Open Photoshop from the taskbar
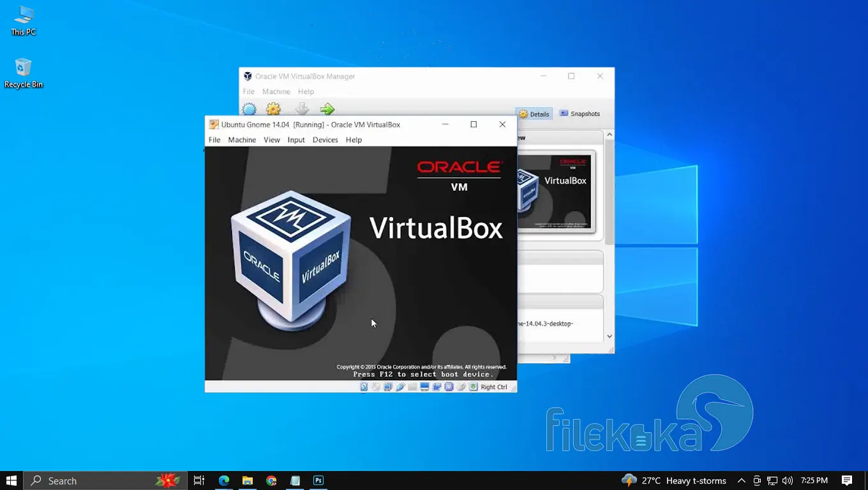 click(x=318, y=480)
